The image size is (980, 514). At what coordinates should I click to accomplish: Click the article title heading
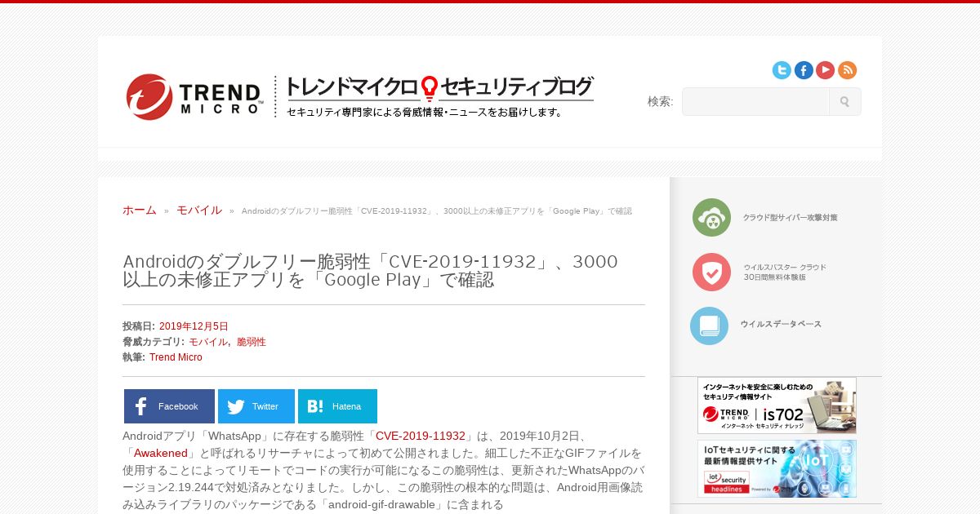point(370,271)
